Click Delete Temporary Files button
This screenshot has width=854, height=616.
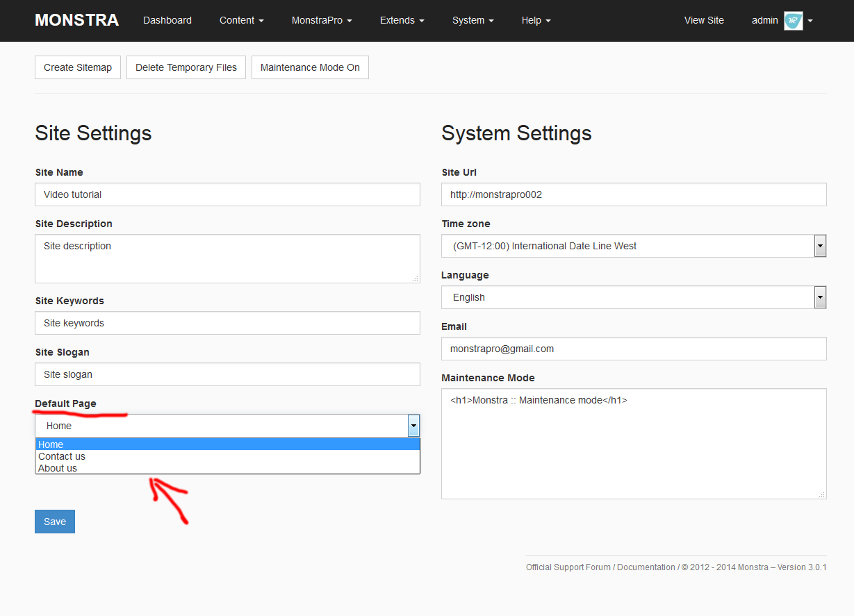[x=186, y=67]
